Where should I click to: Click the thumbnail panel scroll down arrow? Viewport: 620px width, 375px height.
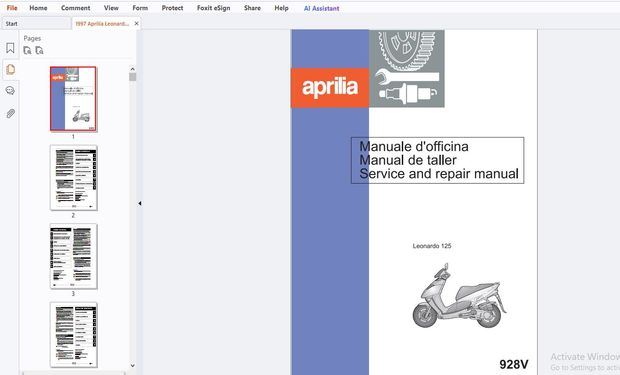[x=132, y=366]
